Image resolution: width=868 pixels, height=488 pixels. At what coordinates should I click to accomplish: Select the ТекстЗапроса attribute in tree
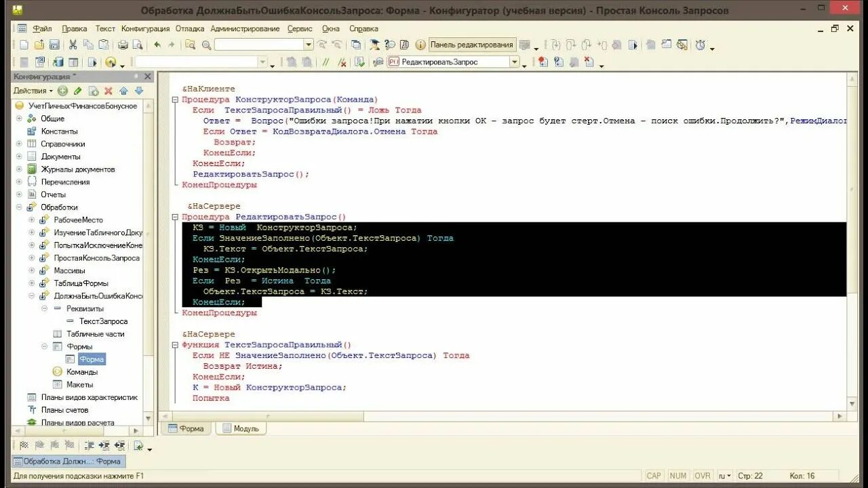[103, 321]
